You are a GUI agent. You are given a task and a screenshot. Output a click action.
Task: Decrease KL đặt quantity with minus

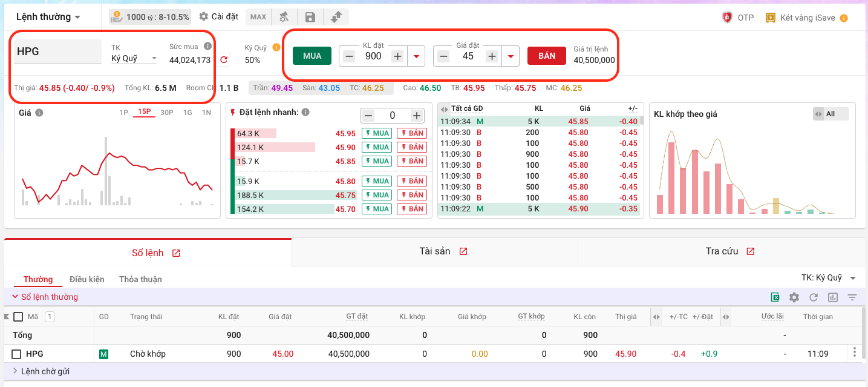click(x=349, y=56)
